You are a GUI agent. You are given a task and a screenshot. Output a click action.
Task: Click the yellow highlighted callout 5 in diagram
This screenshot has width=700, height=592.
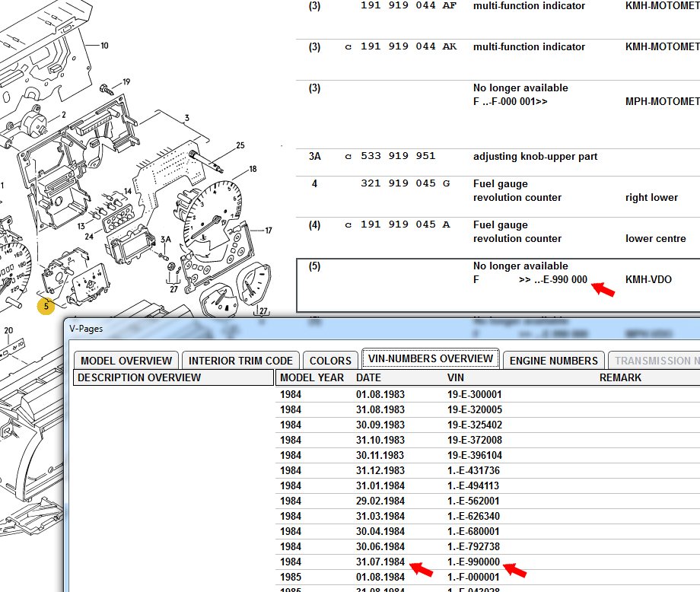coord(46,306)
